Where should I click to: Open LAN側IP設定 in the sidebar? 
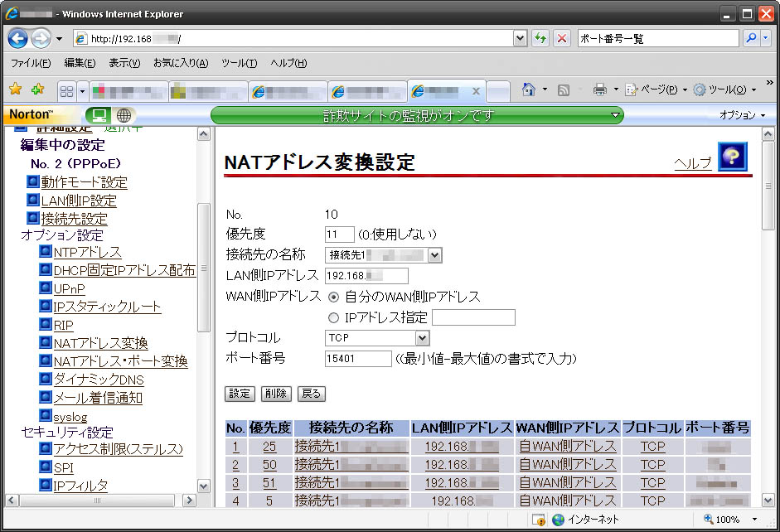(x=79, y=201)
